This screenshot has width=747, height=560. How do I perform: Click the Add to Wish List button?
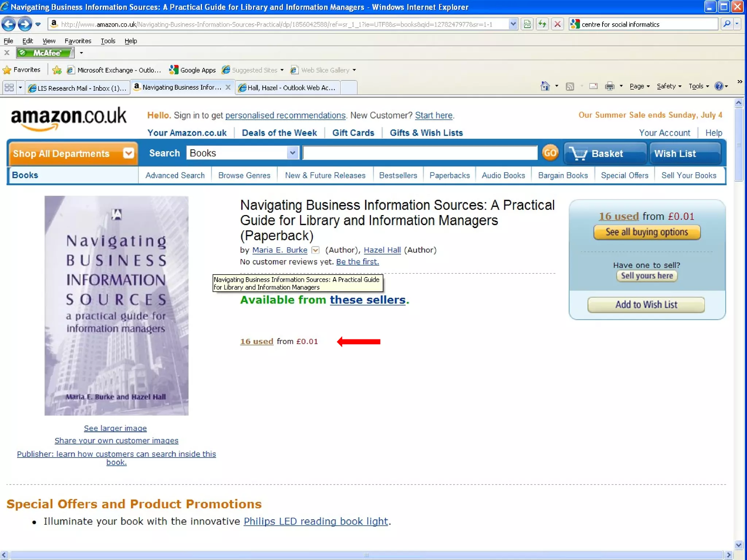click(x=646, y=305)
